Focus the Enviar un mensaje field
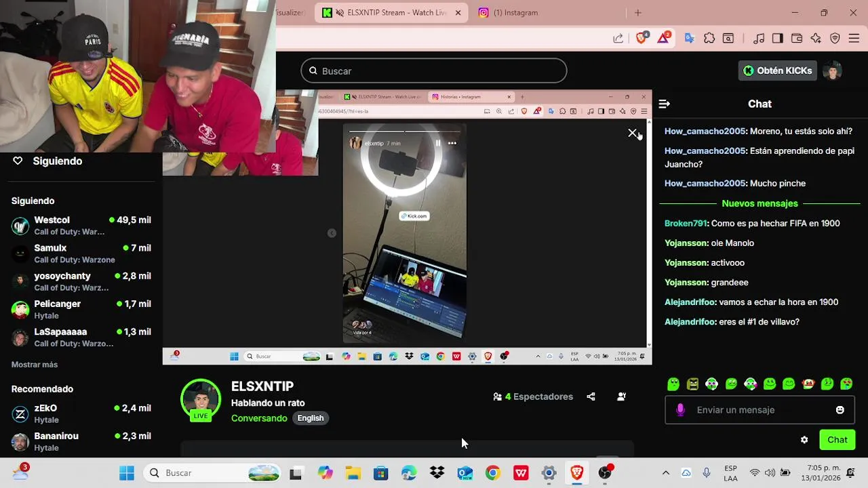The height and width of the screenshot is (488, 868). click(x=760, y=410)
